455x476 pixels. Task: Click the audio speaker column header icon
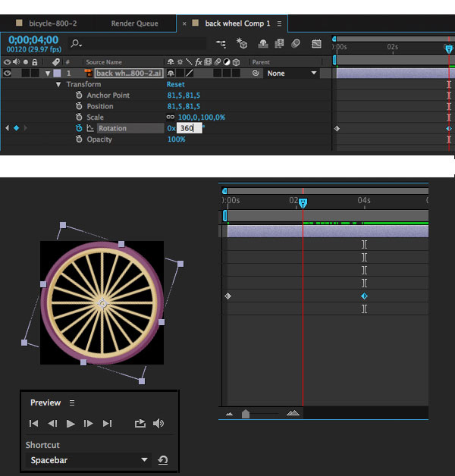point(17,62)
